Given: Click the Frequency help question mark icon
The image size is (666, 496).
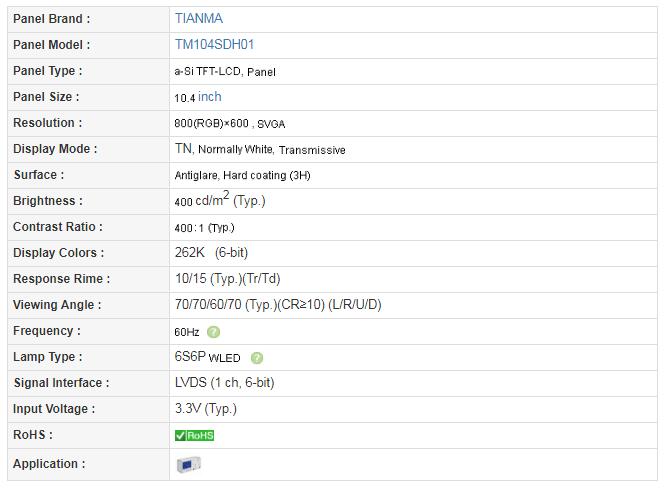Looking at the screenshot, I should click(x=213, y=332).
